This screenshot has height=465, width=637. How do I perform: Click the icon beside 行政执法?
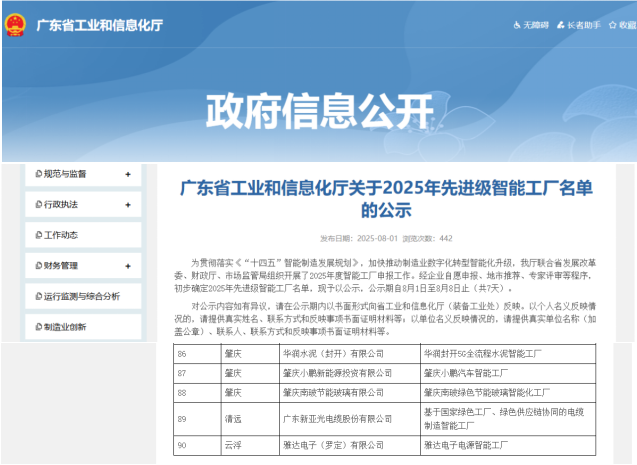(x=37, y=205)
